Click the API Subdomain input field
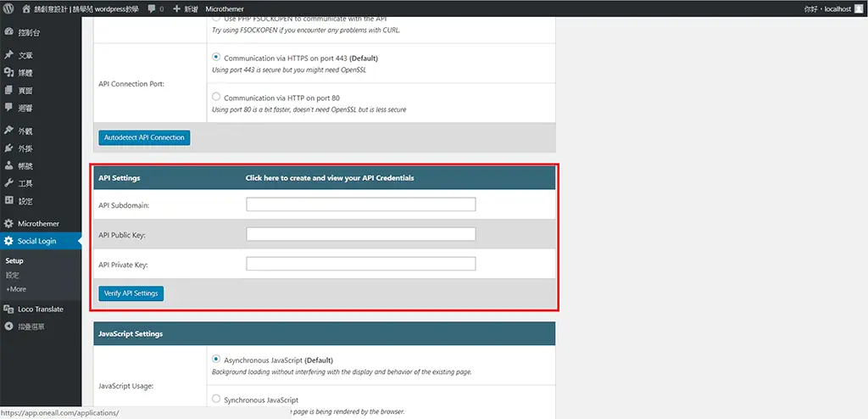The height and width of the screenshot is (419, 868). 361,204
